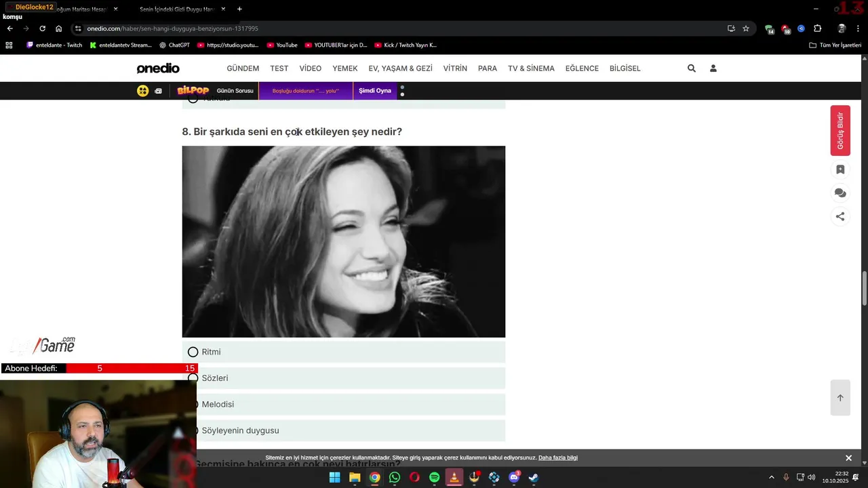The height and width of the screenshot is (488, 868).
Task: Open the enteldante - Twitch bookmark
Action: coord(54,45)
